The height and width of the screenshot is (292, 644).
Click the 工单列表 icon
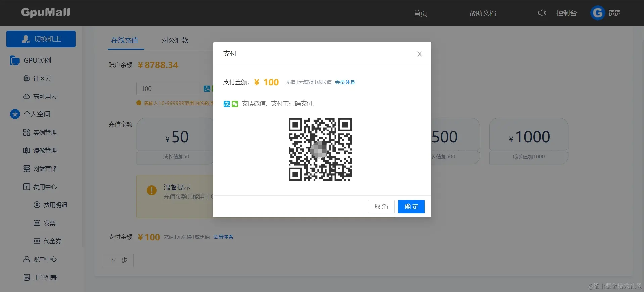pos(27,277)
